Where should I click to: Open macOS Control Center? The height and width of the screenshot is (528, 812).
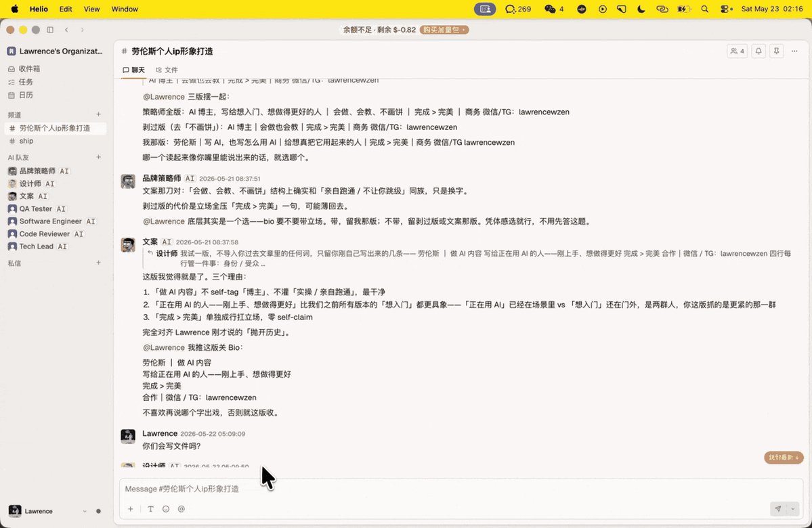click(726, 9)
